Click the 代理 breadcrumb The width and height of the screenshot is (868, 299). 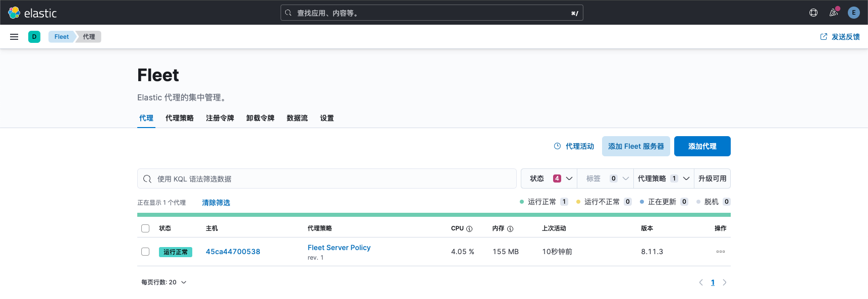point(89,37)
